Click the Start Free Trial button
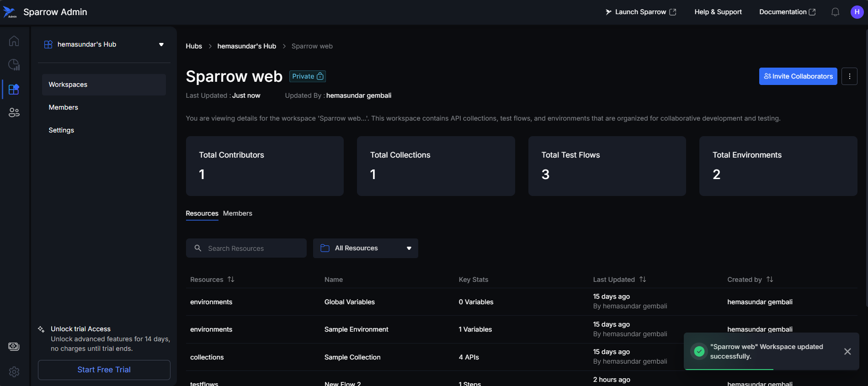 click(x=104, y=370)
